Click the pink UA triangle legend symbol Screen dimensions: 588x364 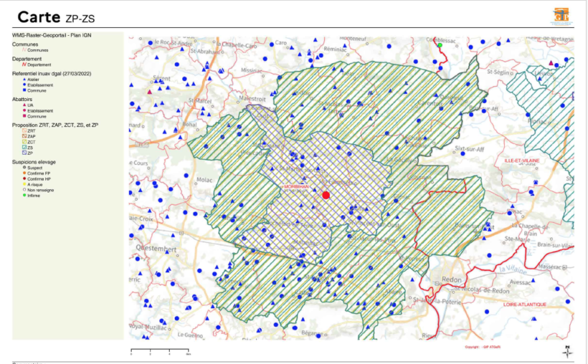point(24,105)
